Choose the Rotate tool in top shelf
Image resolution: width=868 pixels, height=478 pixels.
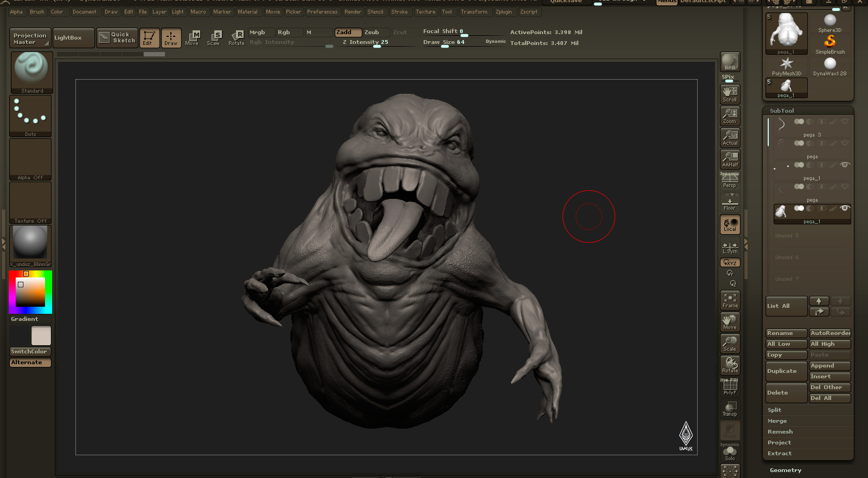click(237, 38)
